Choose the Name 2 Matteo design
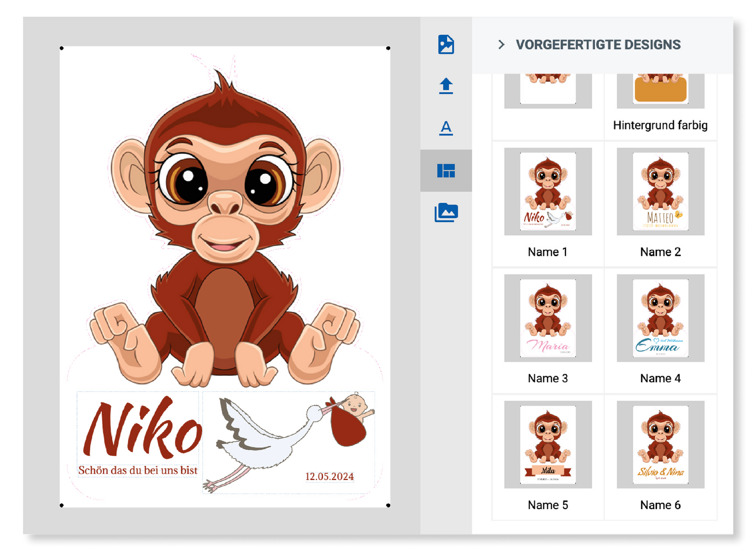756x551 pixels. [x=660, y=192]
